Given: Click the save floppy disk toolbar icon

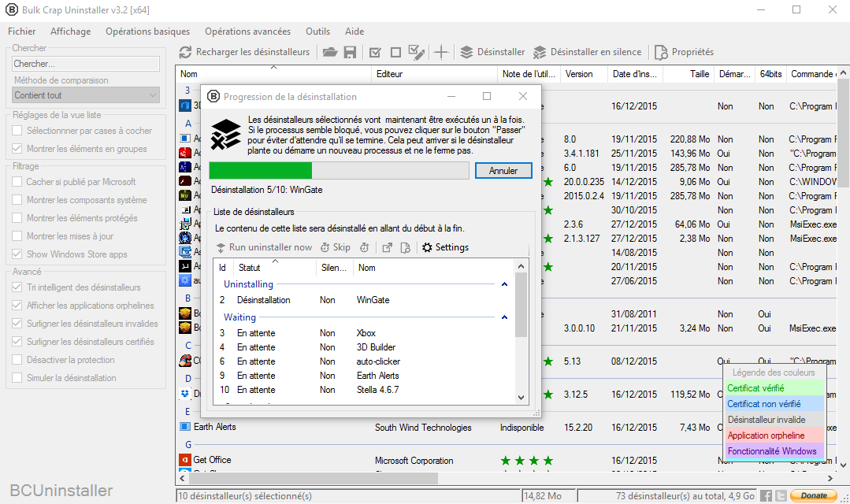Looking at the screenshot, I should pyautogui.click(x=351, y=52).
